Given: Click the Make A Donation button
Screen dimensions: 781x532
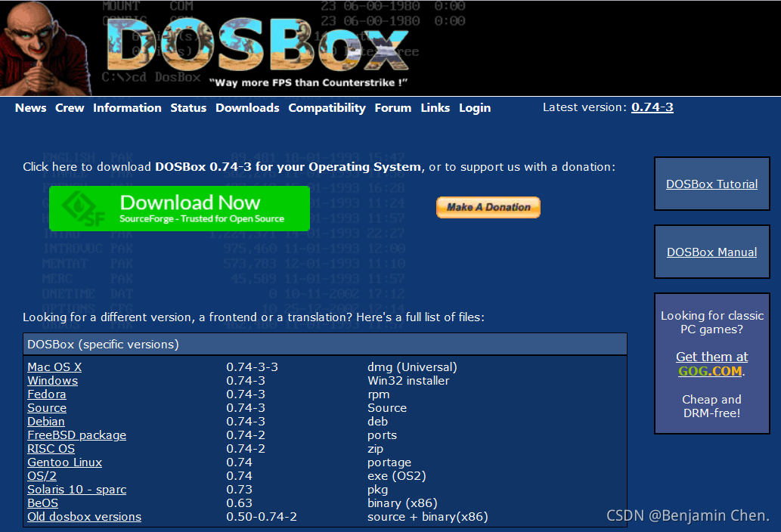Looking at the screenshot, I should [488, 208].
